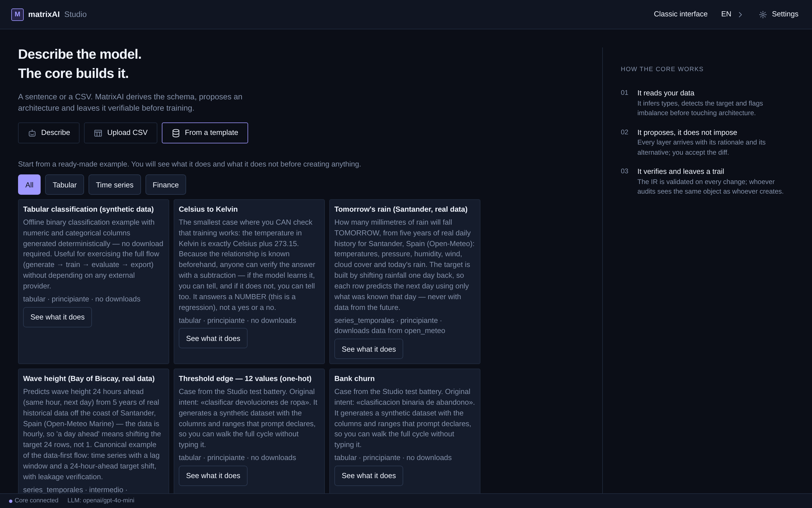The image size is (812, 508).
Task: Click step number 02
Action: (625, 132)
